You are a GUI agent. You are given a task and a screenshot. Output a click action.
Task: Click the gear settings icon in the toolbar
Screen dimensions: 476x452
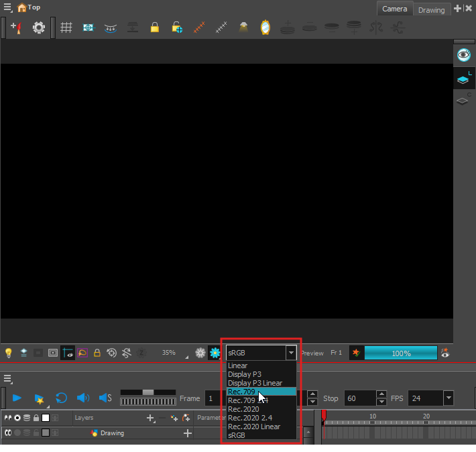(39, 28)
